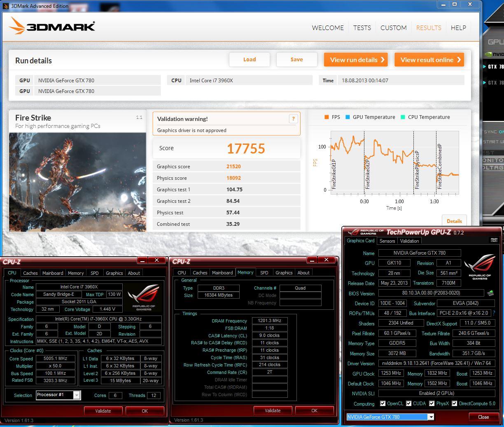Open the validation warning help question mark

[x=293, y=119]
